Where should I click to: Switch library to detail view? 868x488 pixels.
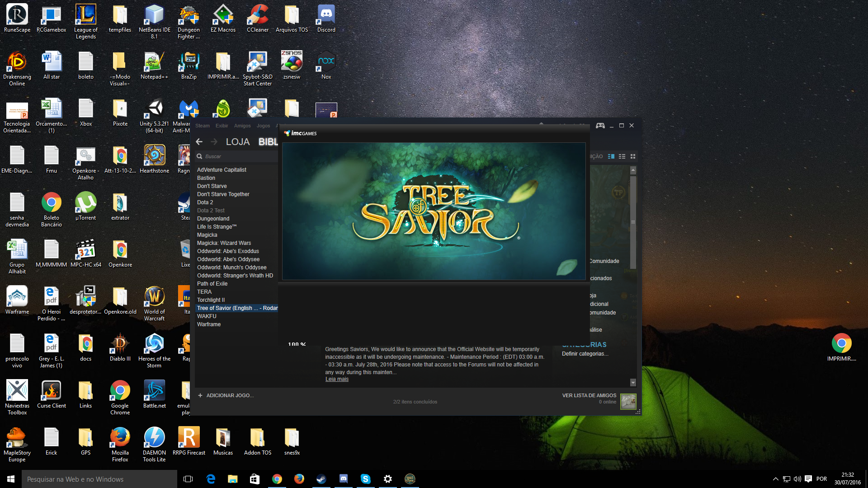click(x=611, y=156)
